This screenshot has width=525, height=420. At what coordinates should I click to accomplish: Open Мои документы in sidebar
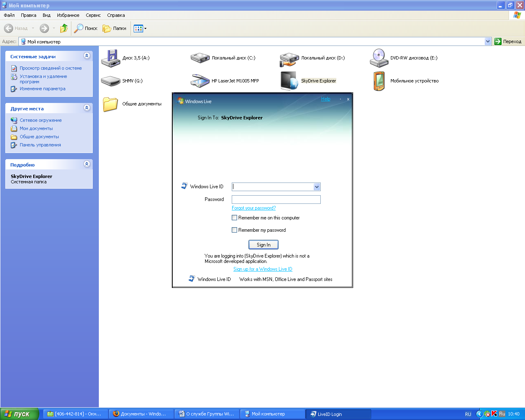coord(36,128)
